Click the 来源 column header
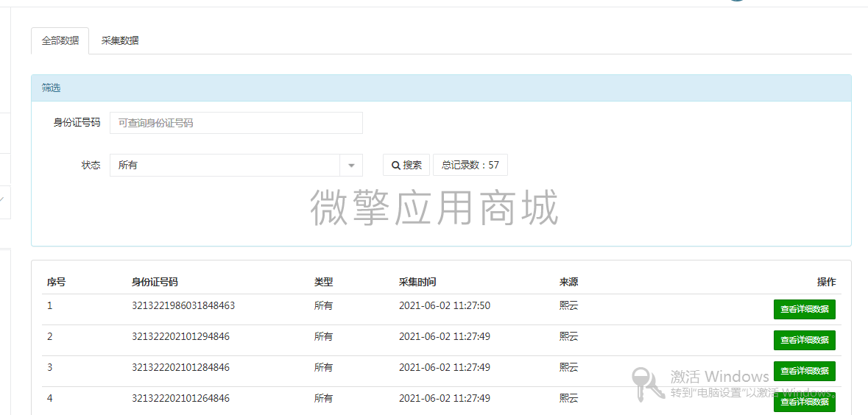The image size is (868, 415). click(568, 283)
